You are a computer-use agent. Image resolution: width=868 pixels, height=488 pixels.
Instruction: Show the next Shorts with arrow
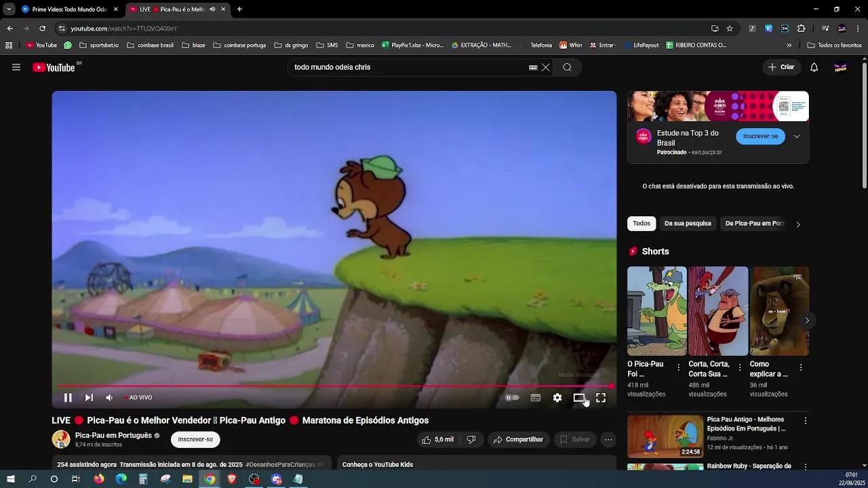807,321
